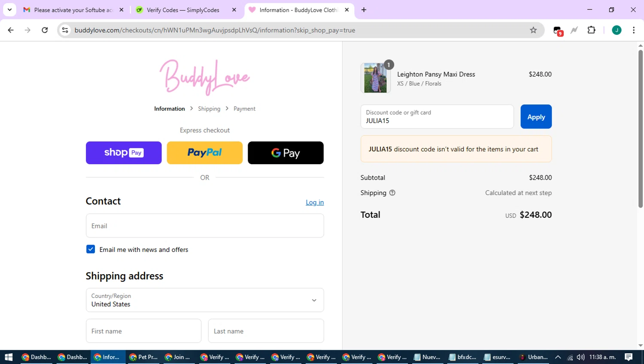Open the taskbar clock showing 11:38 a. m.
Image resolution: width=644 pixels, height=364 pixels.
pyautogui.click(x=602, y=357)
